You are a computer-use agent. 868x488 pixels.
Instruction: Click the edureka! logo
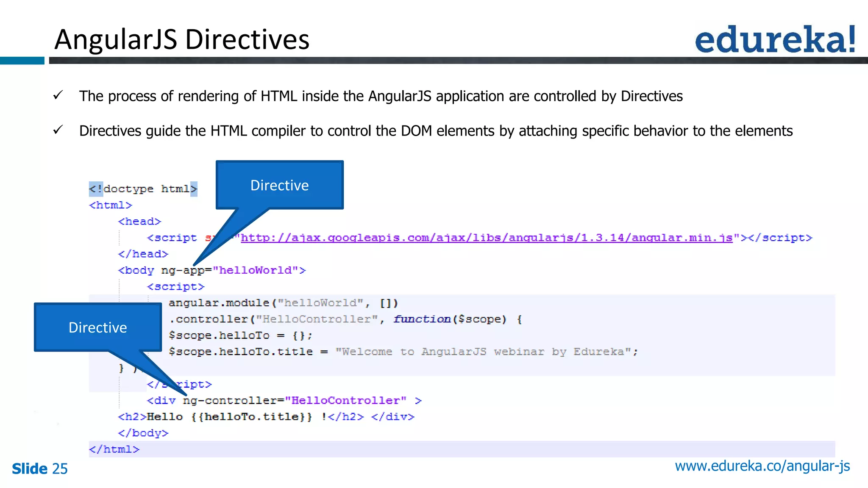click(775, 39)
